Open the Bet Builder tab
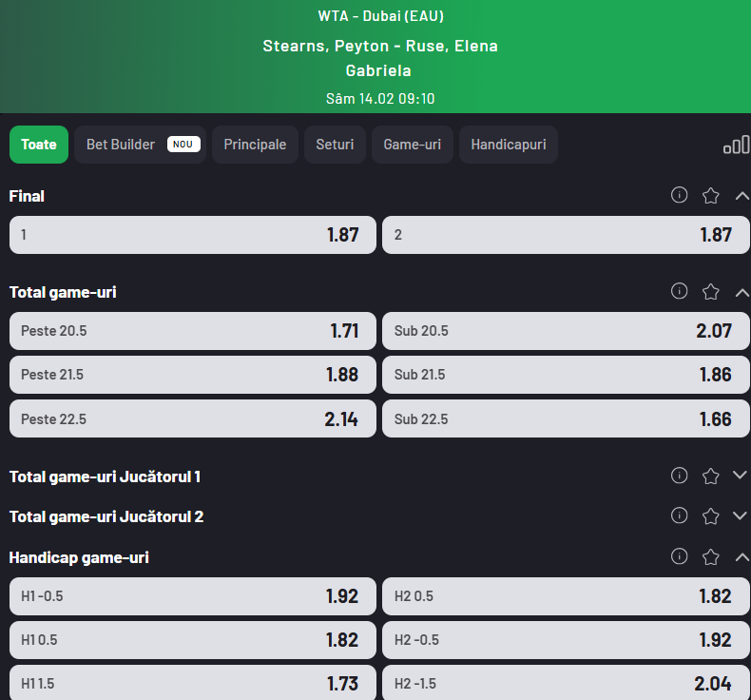Viewport: 751px width, 700px height. [x=140, y=145]
